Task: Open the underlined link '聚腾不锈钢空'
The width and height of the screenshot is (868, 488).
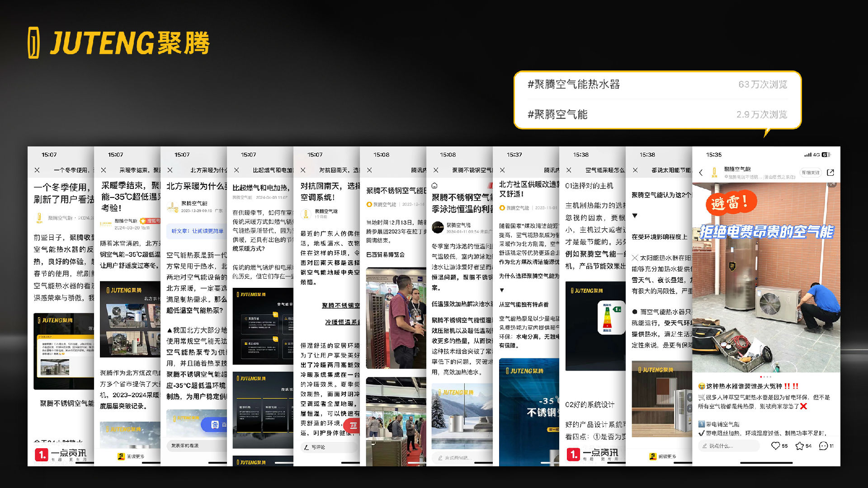Action: [341, 306]
